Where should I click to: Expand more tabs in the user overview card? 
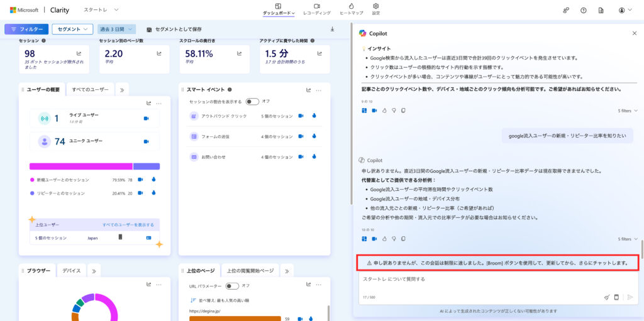coord(122,90)
